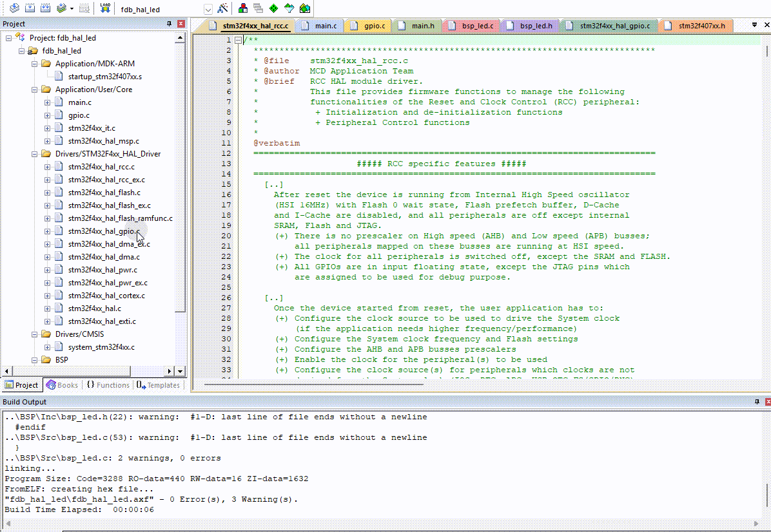
Task: Open the Manage Run-Time Environment green diamond icon
Action: [274, 8]
